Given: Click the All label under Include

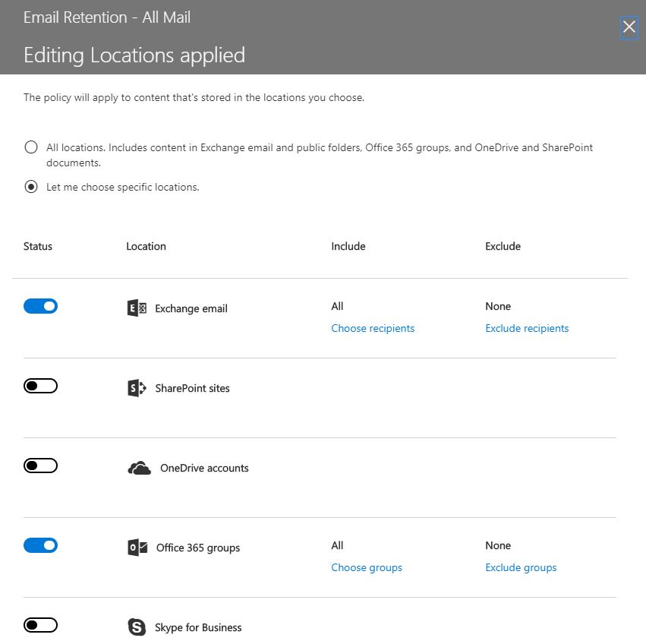Looking at the screenshot, I should (x=336, y=306).
